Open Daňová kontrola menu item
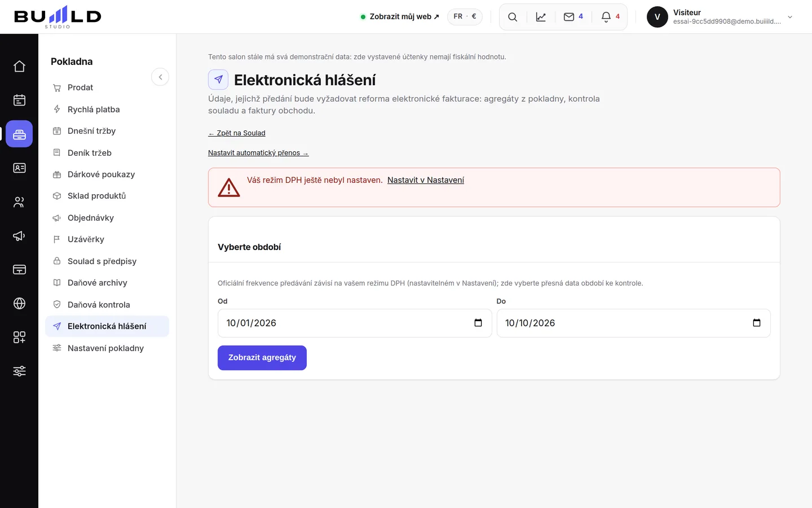 pos(107,305)
